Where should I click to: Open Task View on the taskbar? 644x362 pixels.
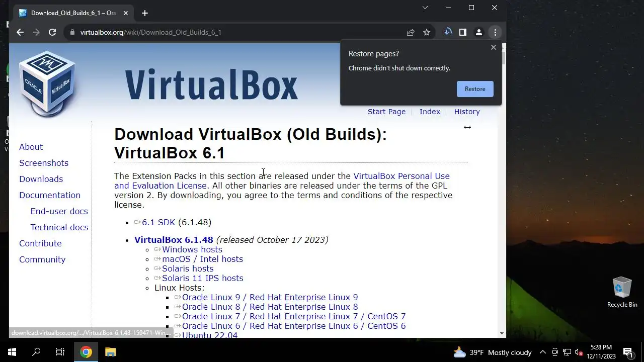(x=60, y=352)
